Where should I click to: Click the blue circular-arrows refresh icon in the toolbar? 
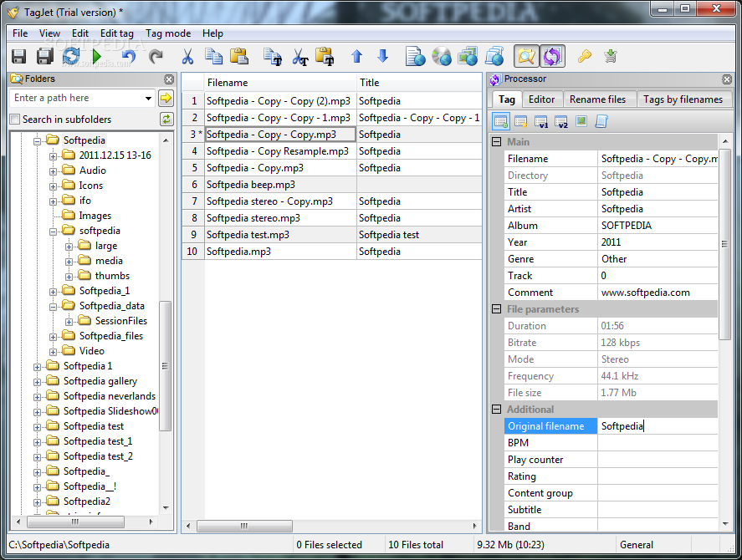click(71, 56)
